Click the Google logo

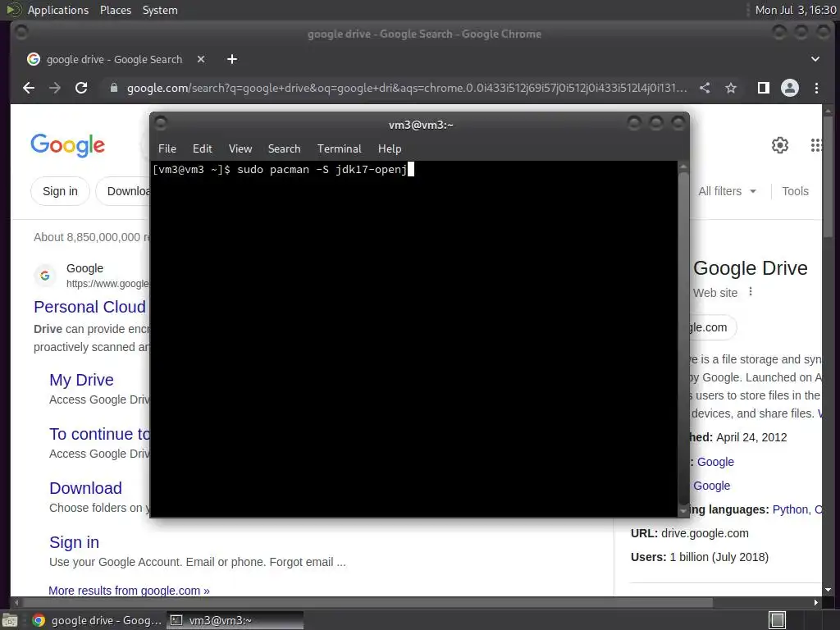(x=67, y=145)
